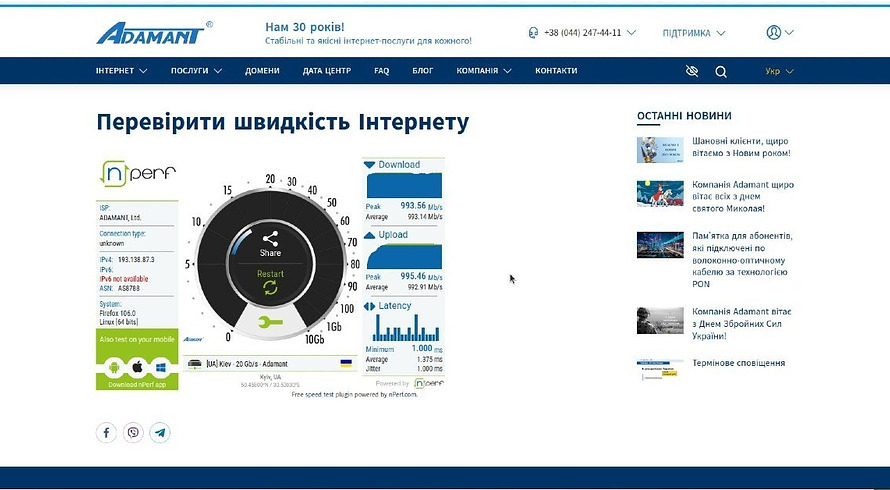The width and height of the screenshot is (890, 490).
Task: Click Термінове сповіщення news thumbnail
Action: coord(660,370)
